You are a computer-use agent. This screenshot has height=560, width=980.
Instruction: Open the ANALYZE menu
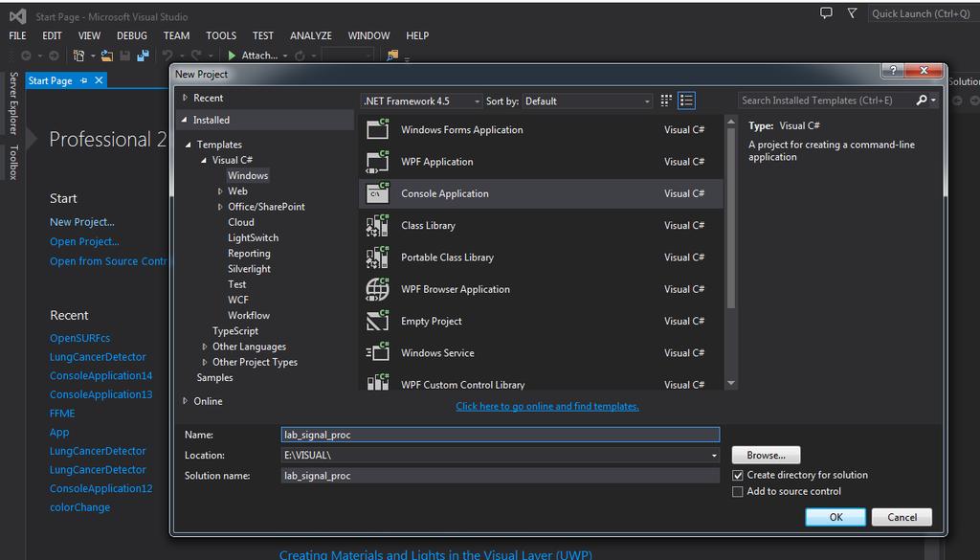(311, 35)
